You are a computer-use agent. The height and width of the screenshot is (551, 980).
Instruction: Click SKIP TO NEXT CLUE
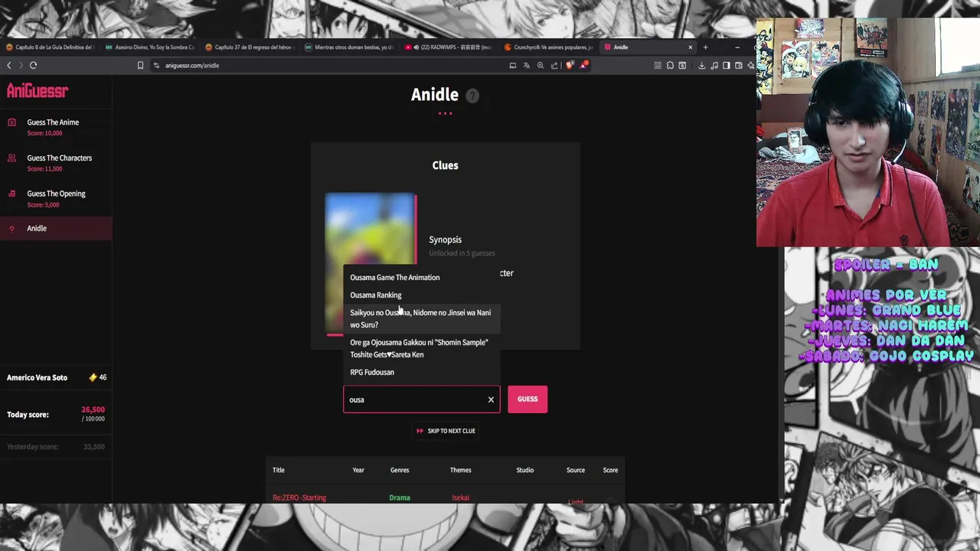446,431
